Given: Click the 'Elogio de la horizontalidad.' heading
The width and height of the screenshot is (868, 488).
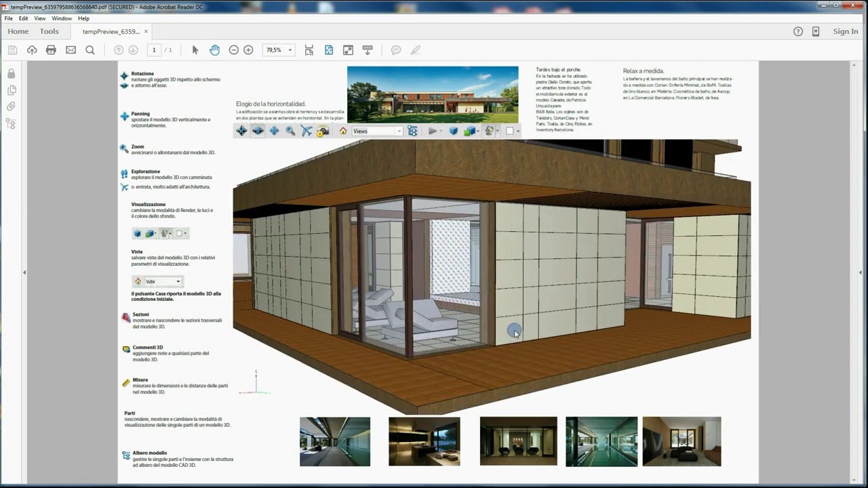Looking at the screenshot, I should click(271, 104).
